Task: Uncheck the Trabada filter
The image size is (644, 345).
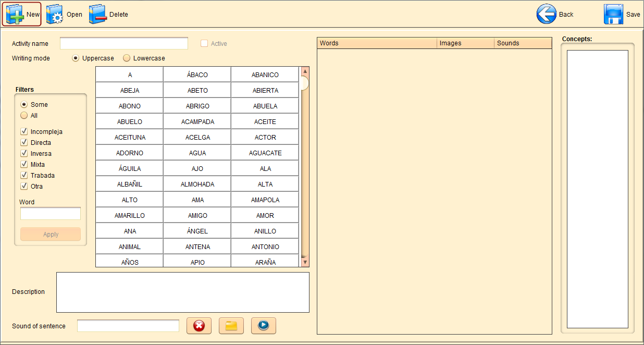Action: (x=24, y=175)
